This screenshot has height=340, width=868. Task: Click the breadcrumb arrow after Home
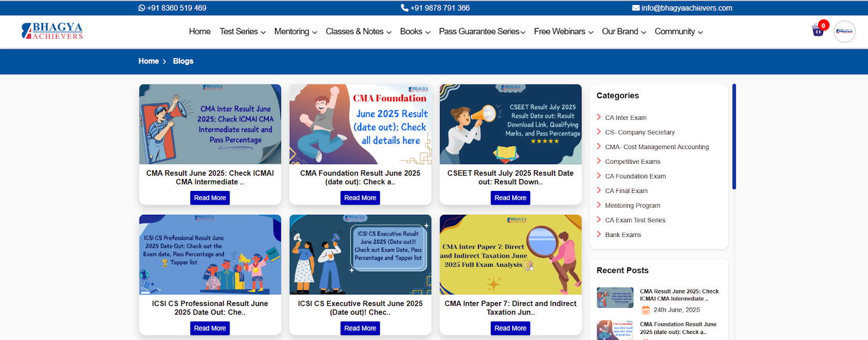(x=164, y=62)
